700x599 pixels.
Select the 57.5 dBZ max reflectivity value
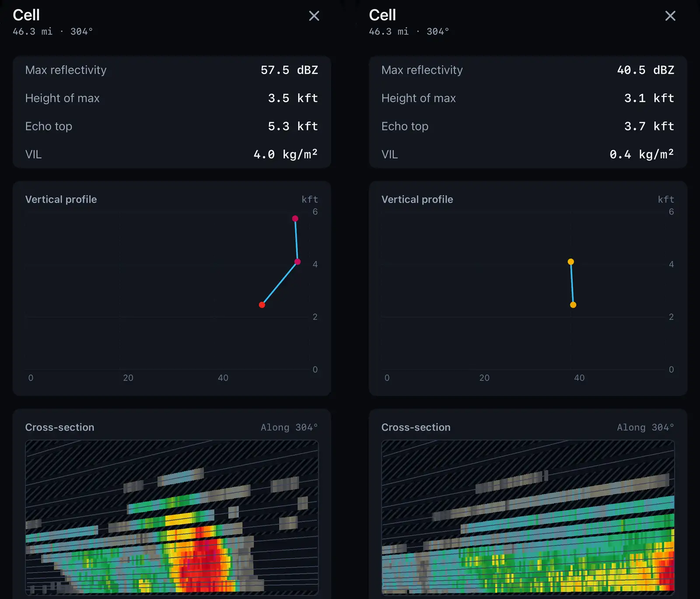pyautogui.click(x=289, y=70)
